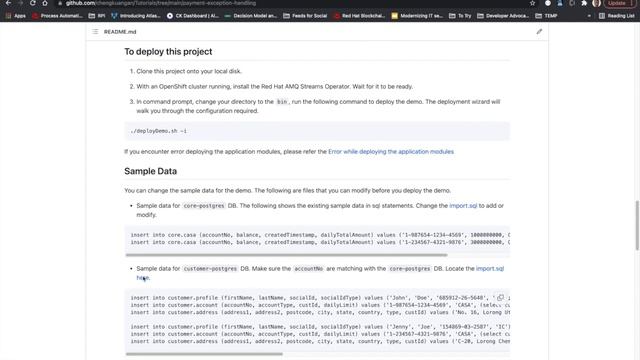Copy the customer SQL code block
The image size is (640, 360).
[500, 298]
